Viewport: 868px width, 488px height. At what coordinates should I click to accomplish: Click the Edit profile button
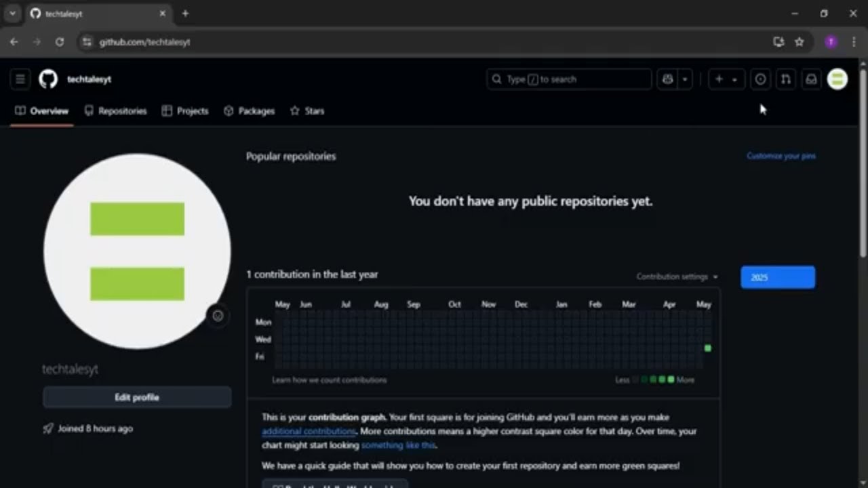coord(137,397)
